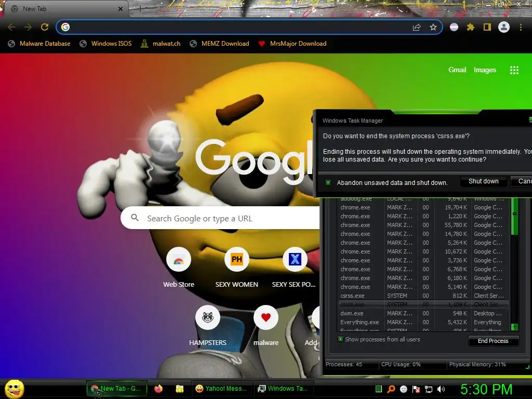Select chrome.exe row using 3,736 K

point(423,260)
